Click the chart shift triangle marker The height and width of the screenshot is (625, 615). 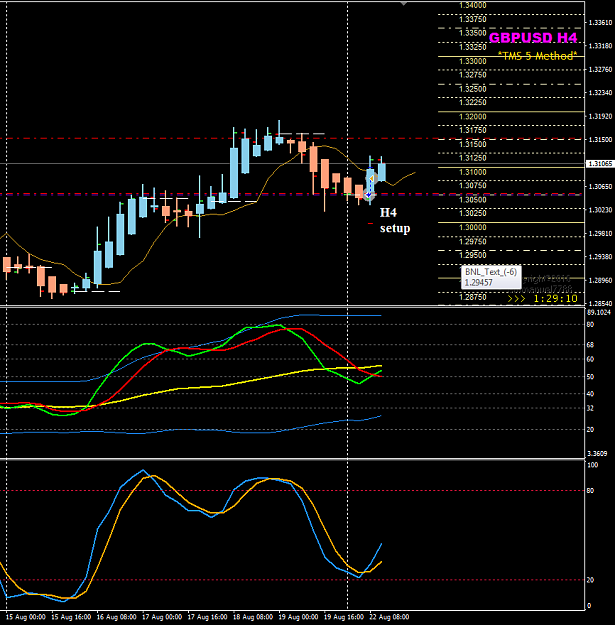(x=404, y=3)
